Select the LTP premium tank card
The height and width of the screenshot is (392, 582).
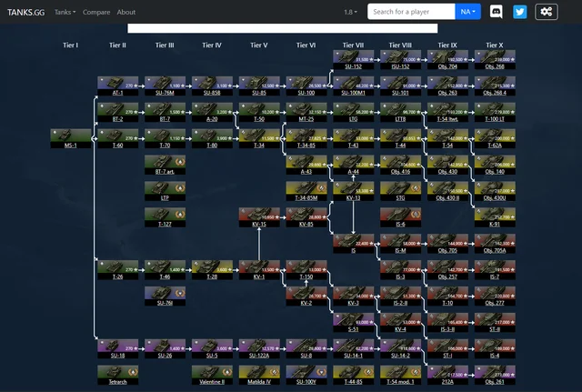click(x=165, y=191)
